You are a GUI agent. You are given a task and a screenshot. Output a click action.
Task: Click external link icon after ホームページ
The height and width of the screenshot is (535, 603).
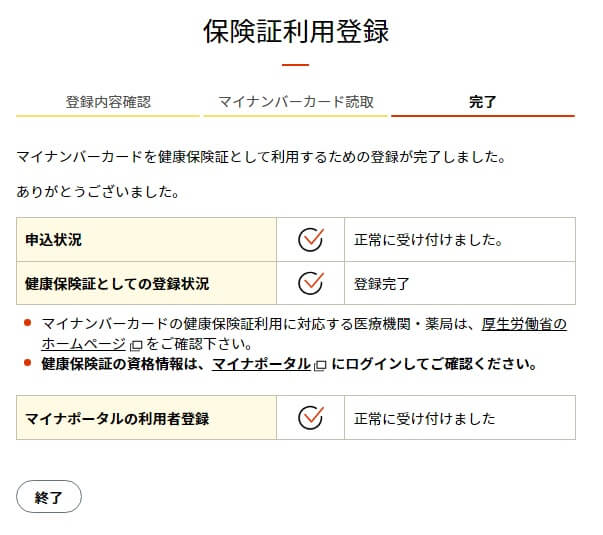[x=136, y=345]
